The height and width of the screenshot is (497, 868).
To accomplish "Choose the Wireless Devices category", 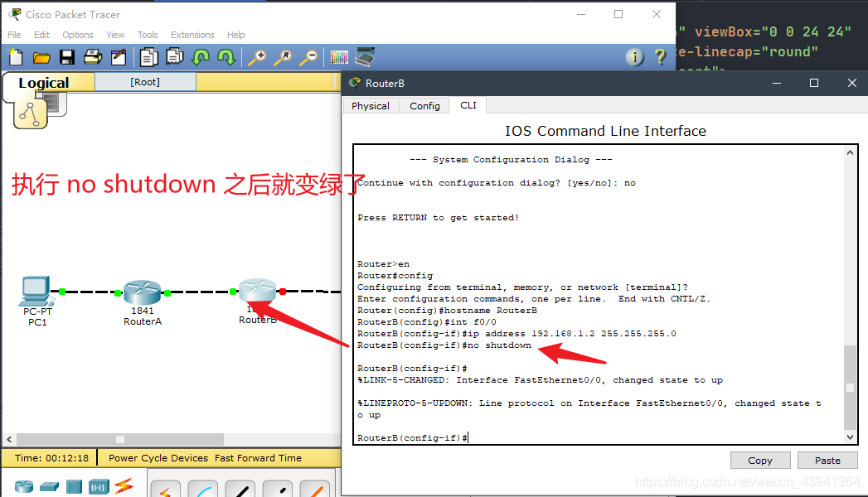I will pyautogui.click(x=99, y=486).
